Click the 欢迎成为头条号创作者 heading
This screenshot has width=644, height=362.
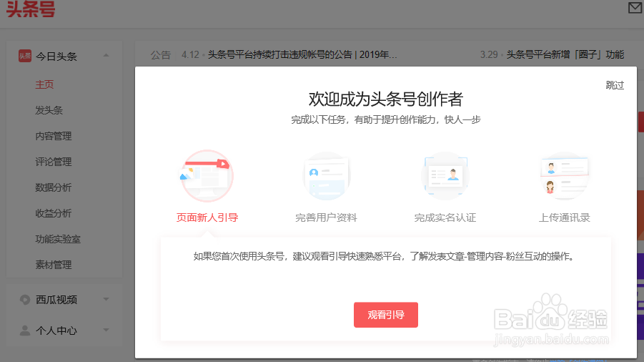click(x=386, y=99)
